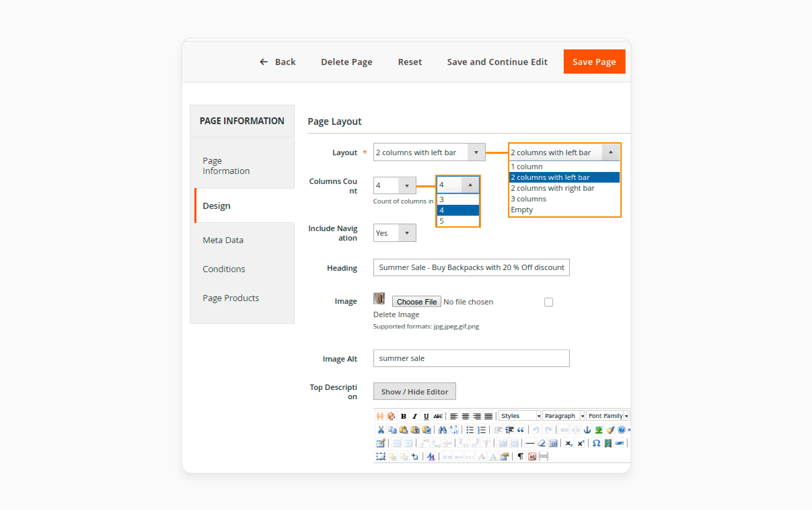Click the Blockquote quotation icon
The width and height of the screenshot is (812, 510).
(520, 429)
